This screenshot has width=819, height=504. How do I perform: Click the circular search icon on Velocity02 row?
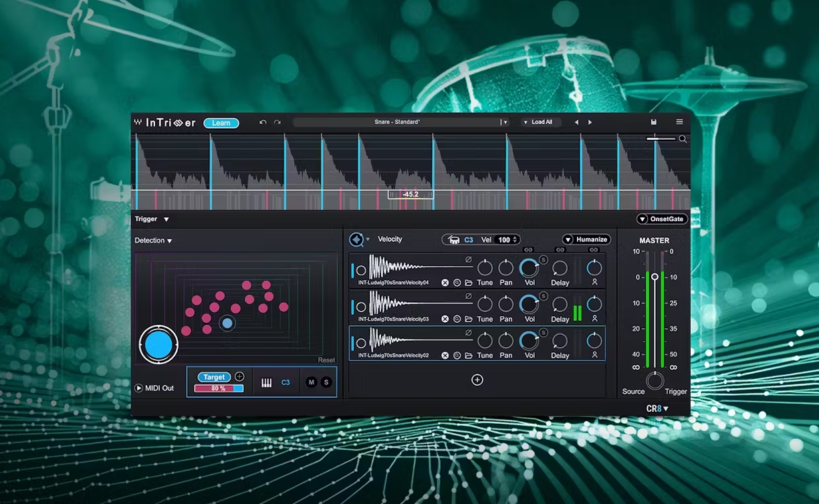tap(457, 356)
